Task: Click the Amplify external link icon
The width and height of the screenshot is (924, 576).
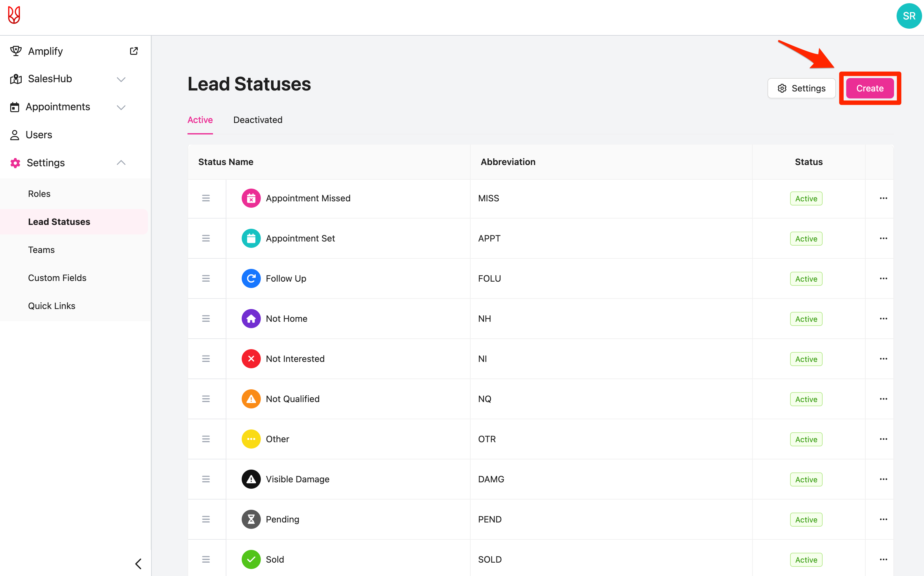Action: click(x=134, y=51)
